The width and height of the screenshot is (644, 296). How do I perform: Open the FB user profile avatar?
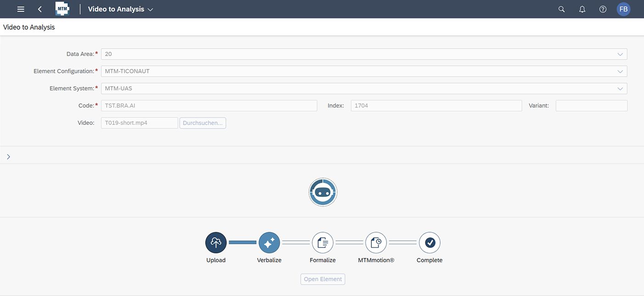tap(623, 9)
